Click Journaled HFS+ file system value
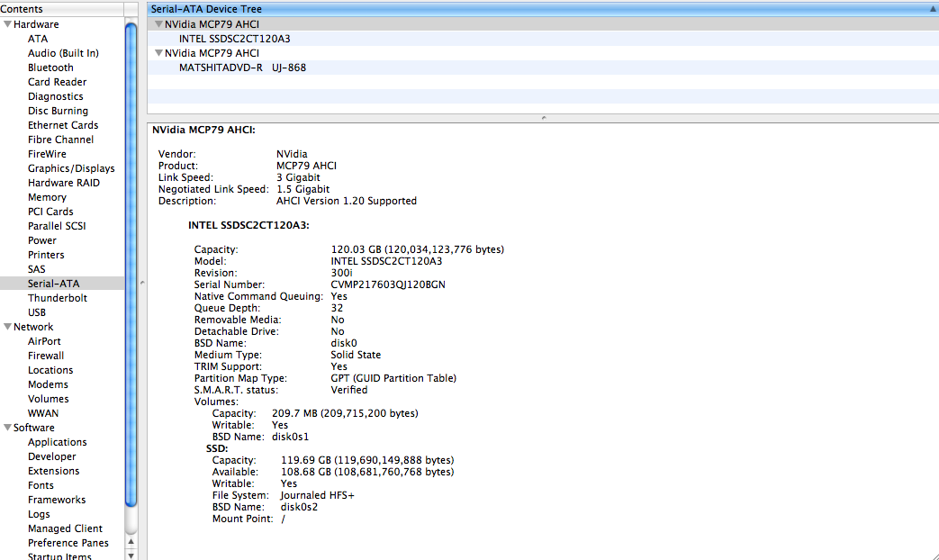Viewport: 939px width, 560px height. point(318,495)
